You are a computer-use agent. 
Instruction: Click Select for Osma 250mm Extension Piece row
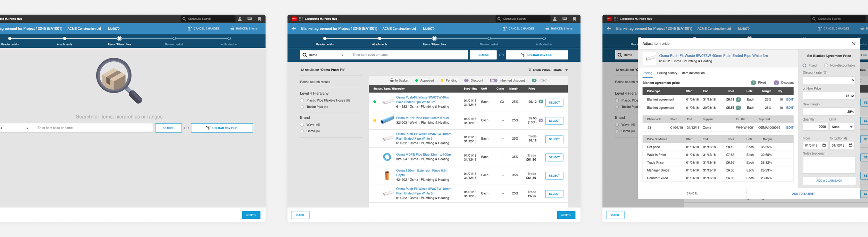coord(554,176)
